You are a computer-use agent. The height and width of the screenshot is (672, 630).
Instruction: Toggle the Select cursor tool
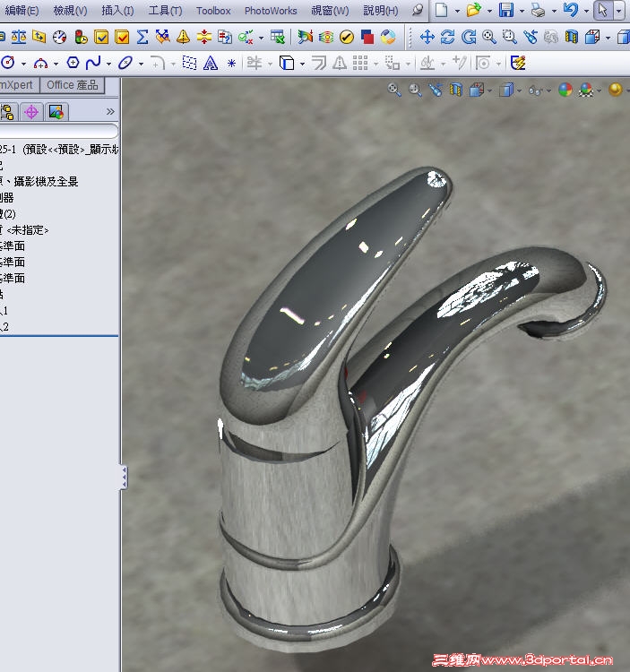603,10
